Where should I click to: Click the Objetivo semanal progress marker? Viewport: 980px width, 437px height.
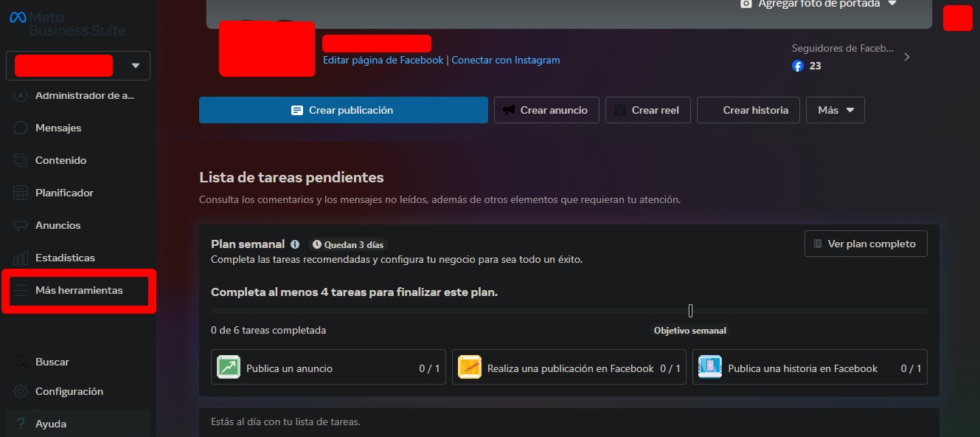pyautogui.click(x=690, y=311)
